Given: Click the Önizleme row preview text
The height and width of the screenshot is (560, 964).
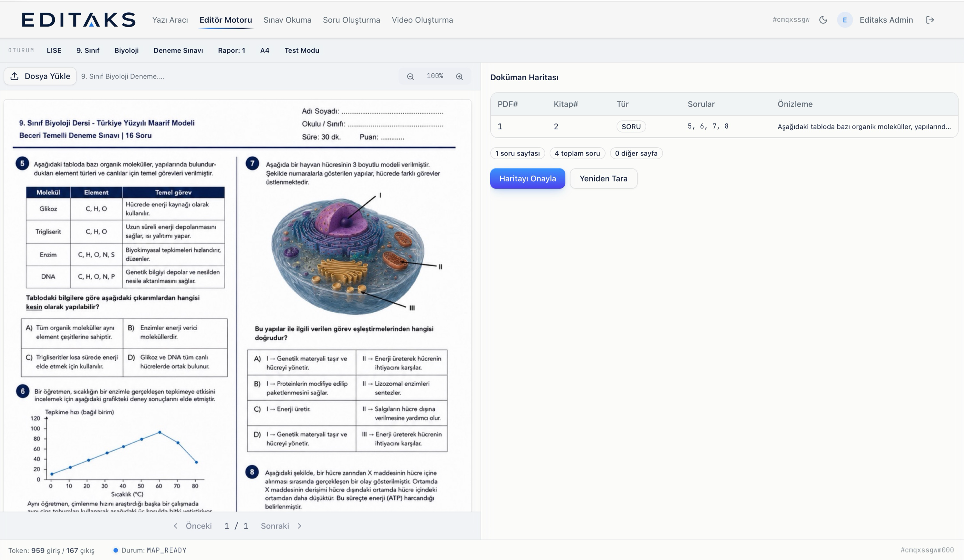Looking at the screenshot, I should (x=864, y=127).
